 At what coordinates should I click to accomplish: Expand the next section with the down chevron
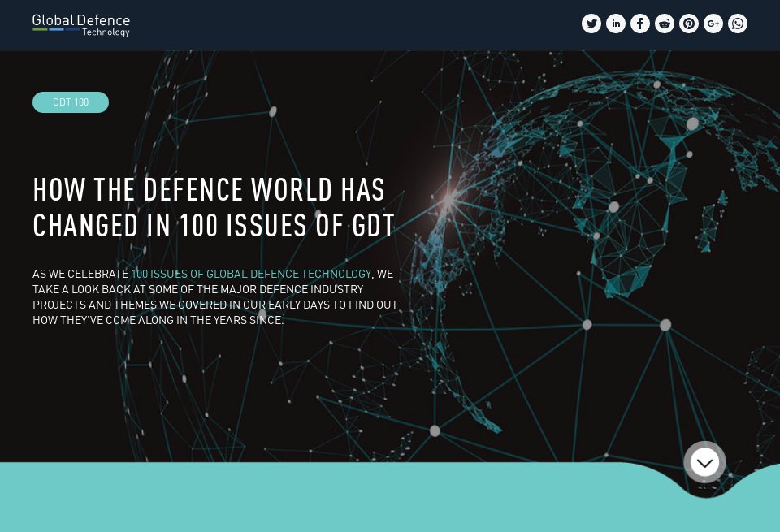pos(704,461)
